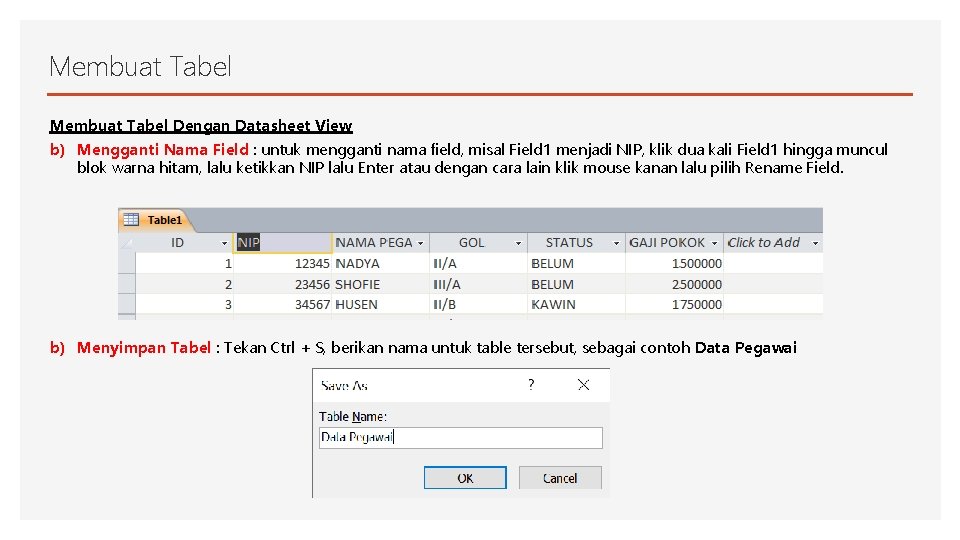Click the BELUM status in NADYA's row
The width and height of the screenshot is (960, 540).
[577, 263]
